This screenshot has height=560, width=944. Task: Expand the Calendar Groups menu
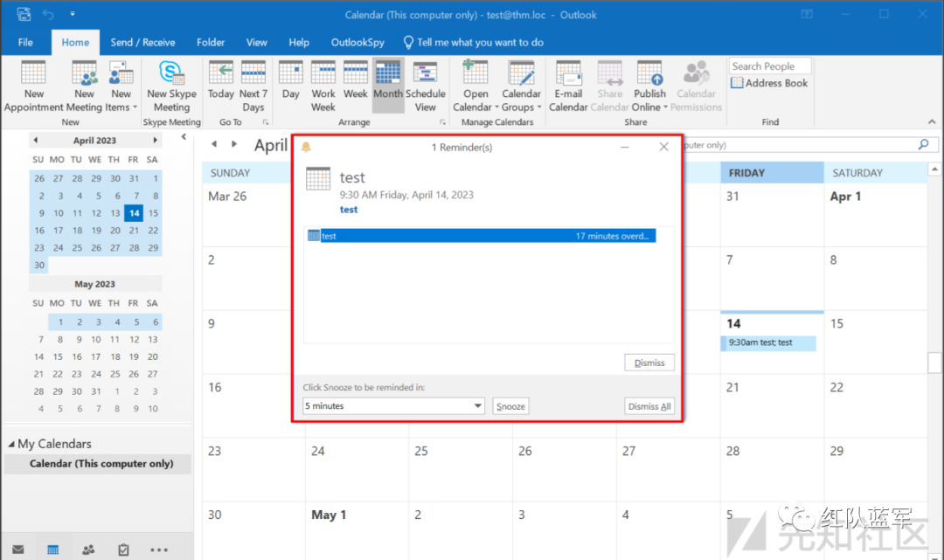521,86
